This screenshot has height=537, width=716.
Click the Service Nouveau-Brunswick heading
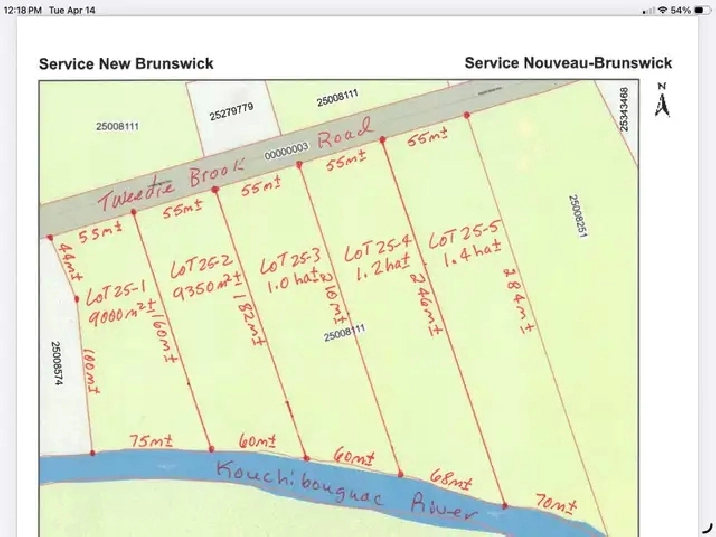coord(568,63)
